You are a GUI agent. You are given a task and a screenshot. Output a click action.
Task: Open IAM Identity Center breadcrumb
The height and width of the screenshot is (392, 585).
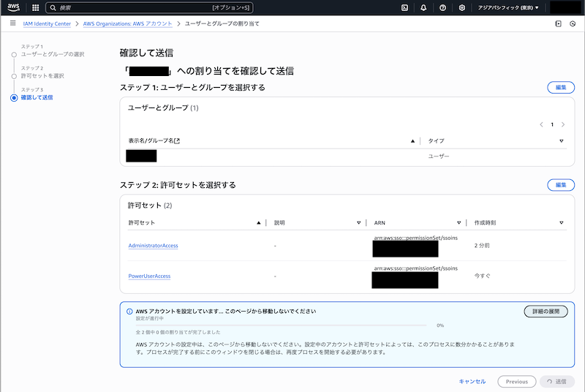coord(47,23)
